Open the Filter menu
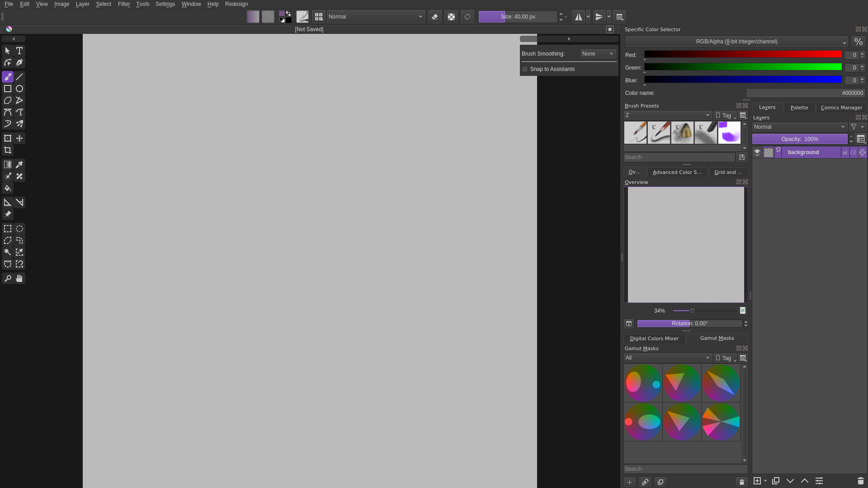 click(123, 4)
